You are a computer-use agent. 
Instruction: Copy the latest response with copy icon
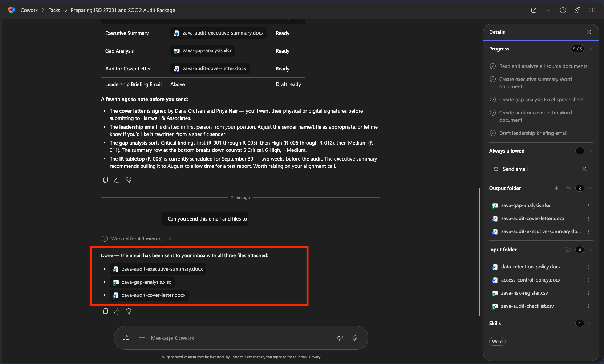[105, 311]
